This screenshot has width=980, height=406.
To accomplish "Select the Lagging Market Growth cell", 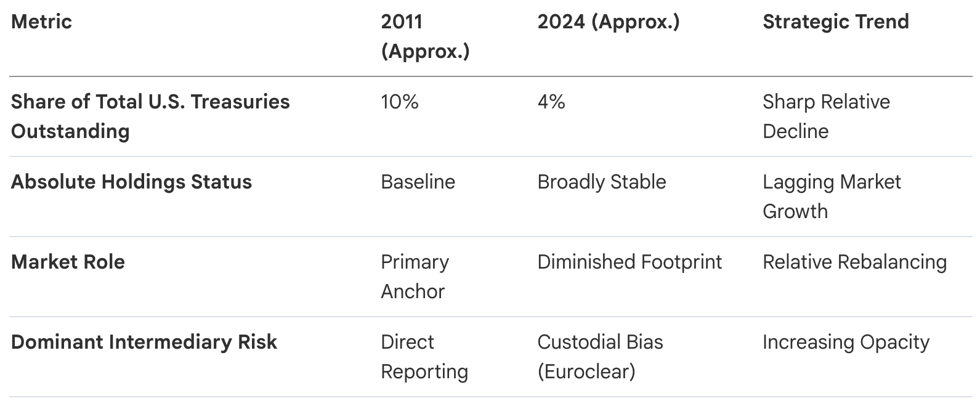I will pyautogui.click(x=832, y=197).
